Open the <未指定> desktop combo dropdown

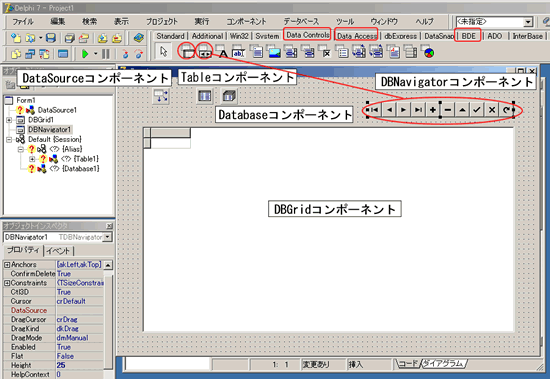click(528, 22)
